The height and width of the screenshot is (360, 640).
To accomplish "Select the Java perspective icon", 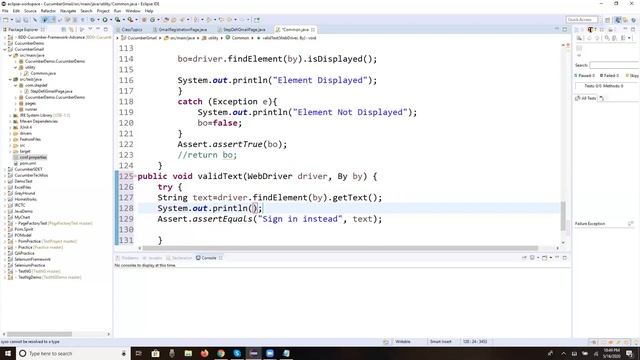I will 618,20.
